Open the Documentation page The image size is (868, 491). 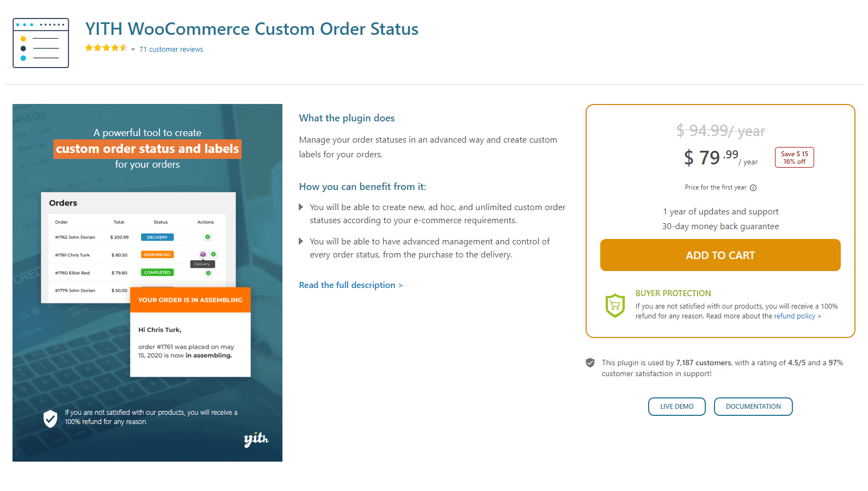753,407
